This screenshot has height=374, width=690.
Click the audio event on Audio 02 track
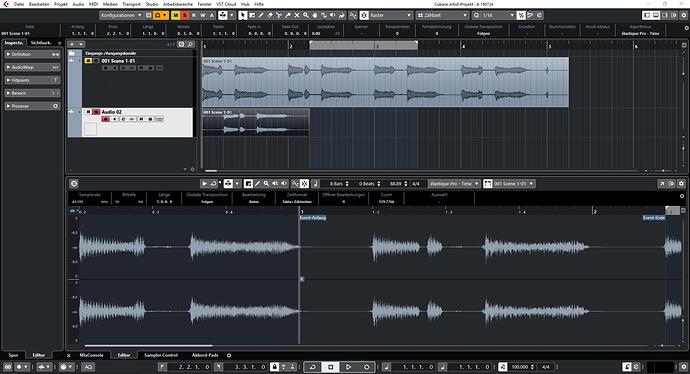[x=256, y=123]
